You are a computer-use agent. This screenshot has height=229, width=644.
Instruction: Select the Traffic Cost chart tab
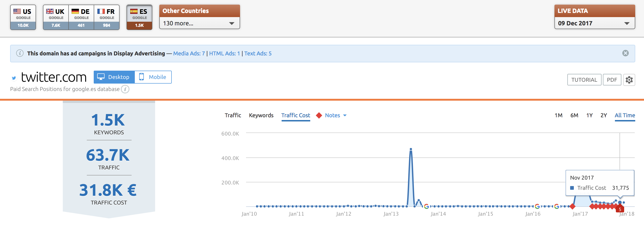click(x=295, y=115)
